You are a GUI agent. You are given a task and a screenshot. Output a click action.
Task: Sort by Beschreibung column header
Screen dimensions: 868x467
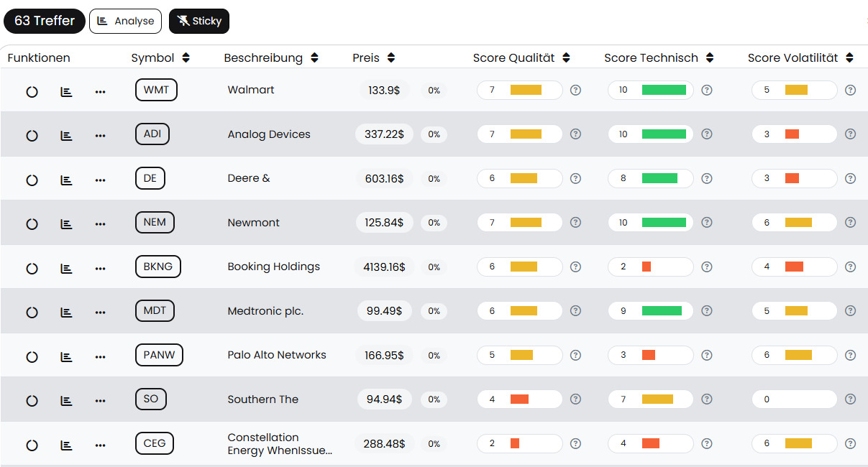[314, 58]
